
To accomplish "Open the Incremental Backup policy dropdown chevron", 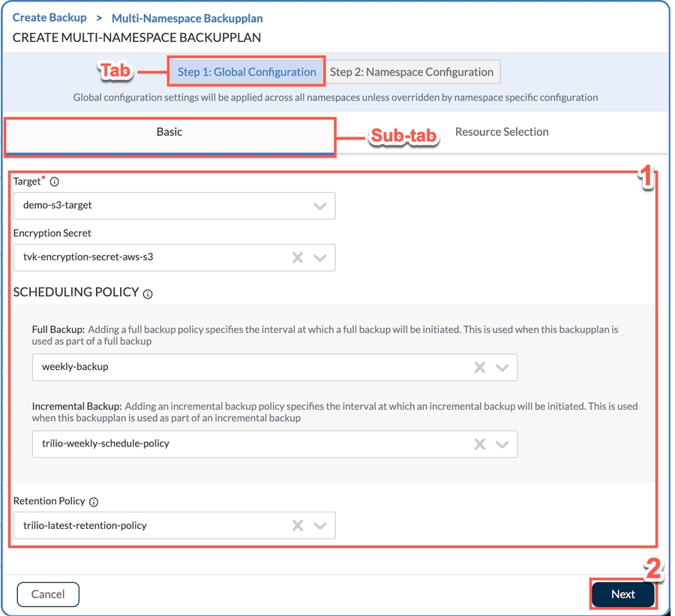I will 502,444.
